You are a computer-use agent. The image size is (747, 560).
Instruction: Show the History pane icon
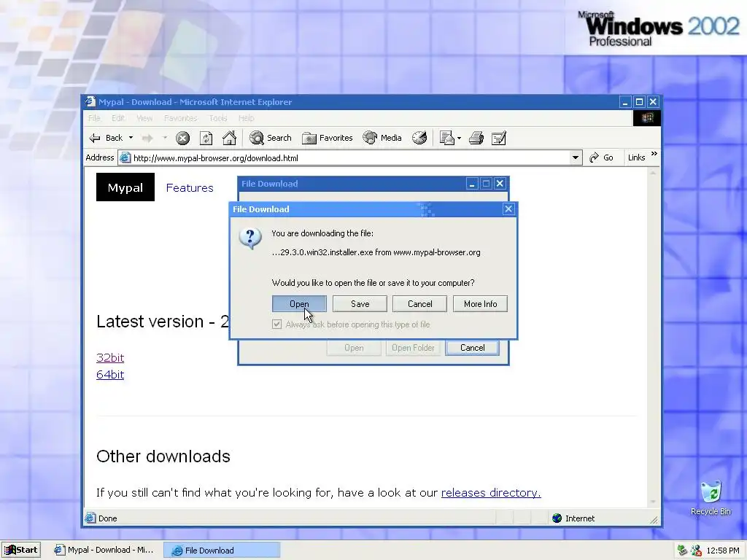click(419, 138)
